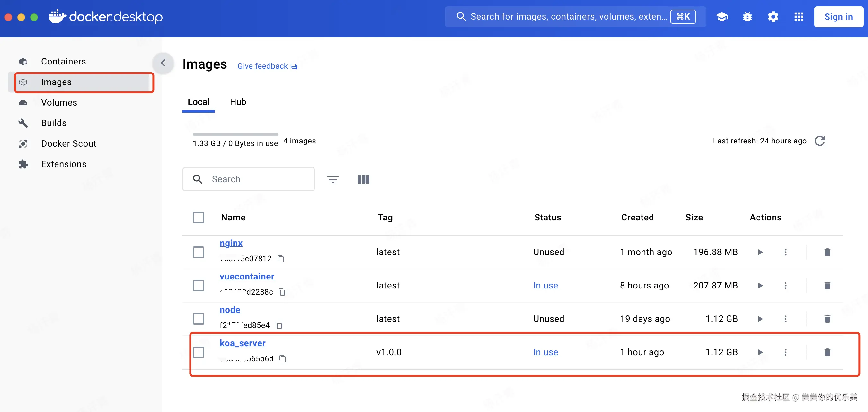
Task: Delete the nginx image
Action: pos(827,252)
